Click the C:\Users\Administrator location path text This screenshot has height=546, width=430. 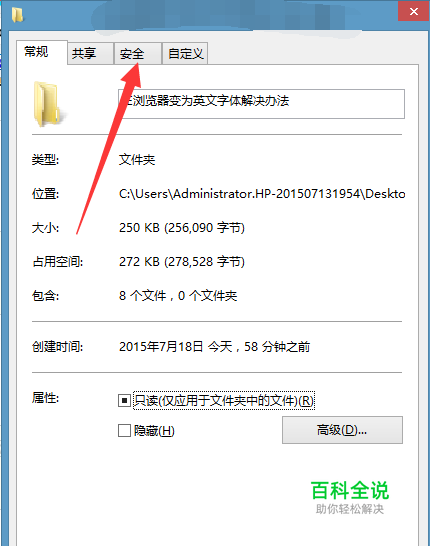pos(262,194)
